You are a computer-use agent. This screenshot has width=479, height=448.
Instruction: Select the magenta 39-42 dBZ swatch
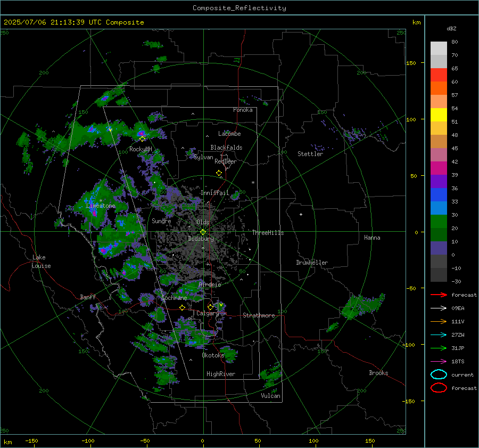pyautogui.click(x=439, y=168)
